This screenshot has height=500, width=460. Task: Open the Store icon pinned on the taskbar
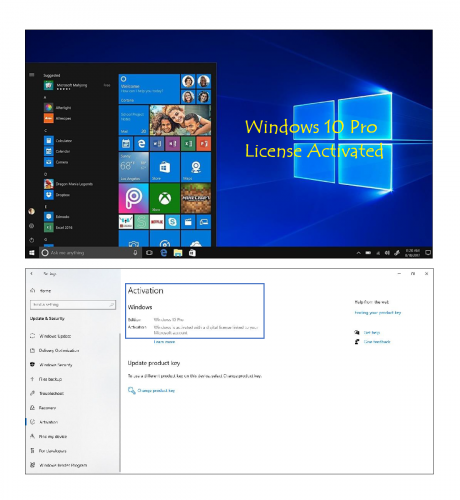[x=192, y=253]
